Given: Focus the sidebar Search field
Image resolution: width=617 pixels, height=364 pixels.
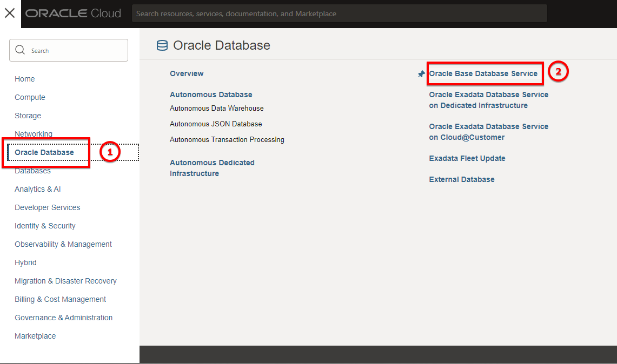Looking at the screenshot, I should tap(69, 50).
